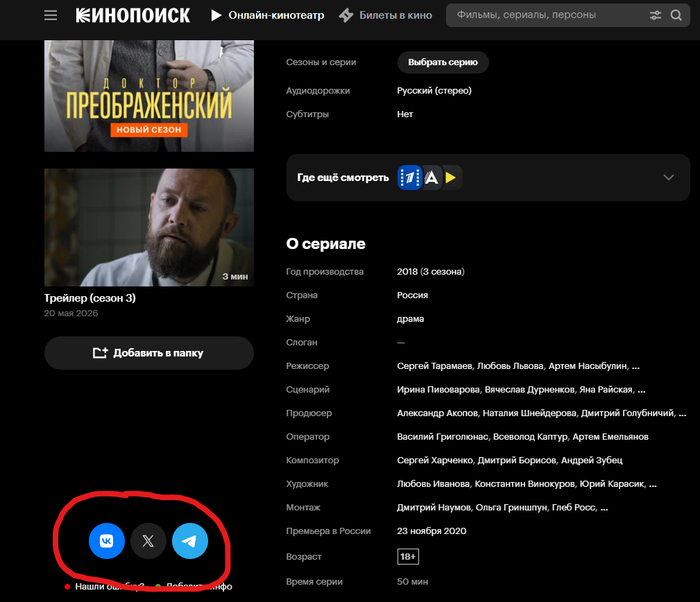Screen dimensions: 700x602
Task: Click premiere date 23 ноября 2020
Action: 431,531
